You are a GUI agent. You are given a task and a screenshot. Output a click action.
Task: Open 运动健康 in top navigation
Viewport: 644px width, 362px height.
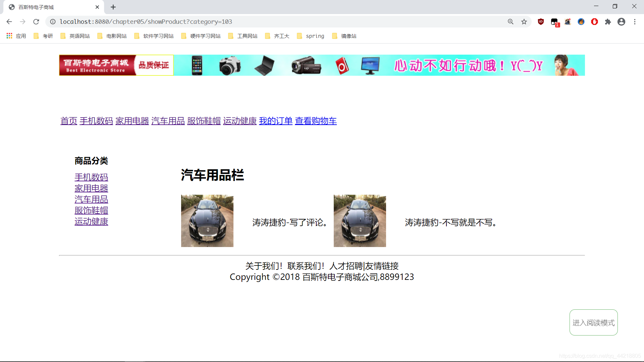point(240,121)
